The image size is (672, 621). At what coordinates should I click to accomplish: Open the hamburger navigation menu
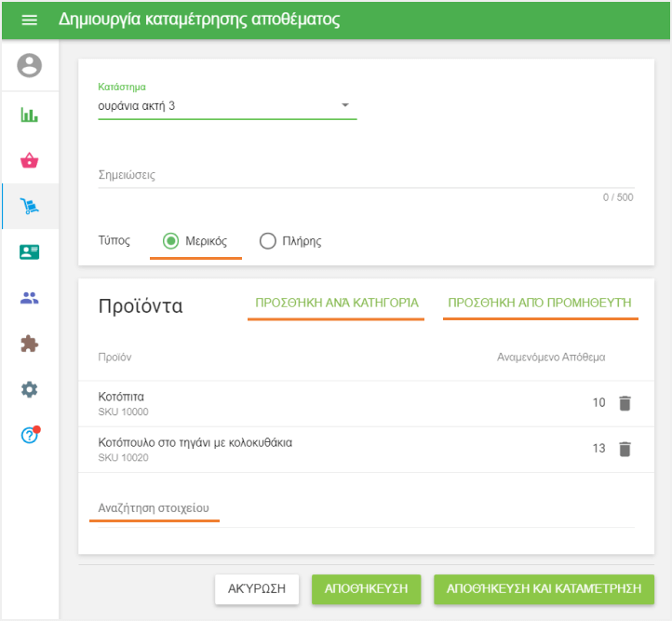29,20
